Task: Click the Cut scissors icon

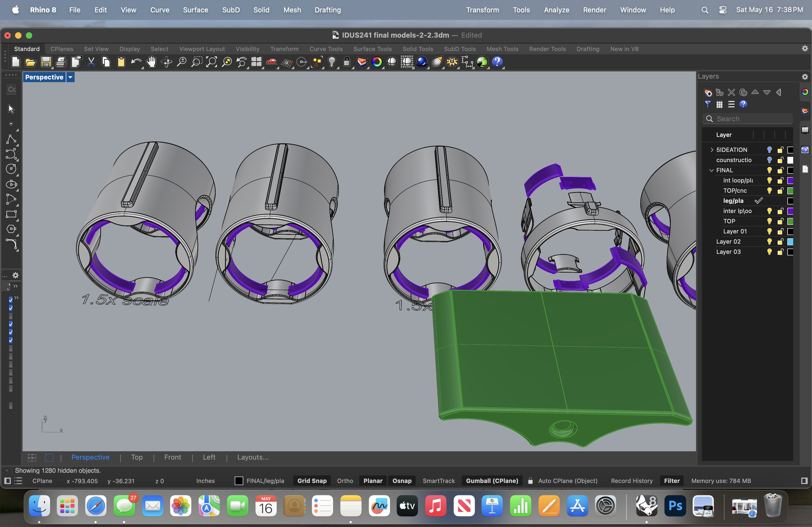Action: pyautogui.click(x=91, y=62)
